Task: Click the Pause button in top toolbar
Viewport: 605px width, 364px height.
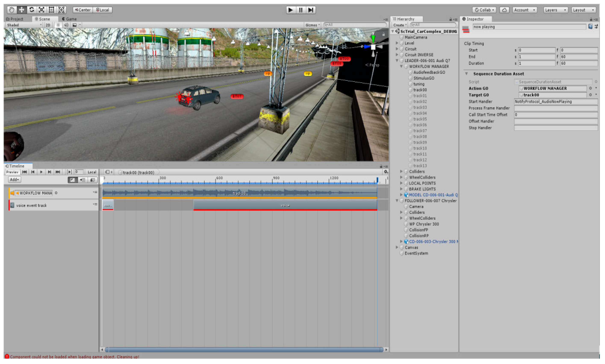Action: click(x=300, y=10)
